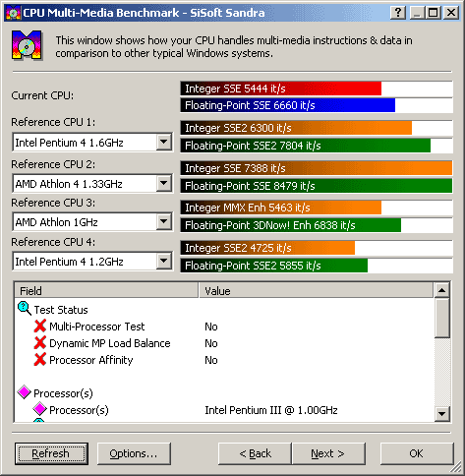Open the Options dialog button
Viewport: 465px width, 476px height.
pos(134,453)
